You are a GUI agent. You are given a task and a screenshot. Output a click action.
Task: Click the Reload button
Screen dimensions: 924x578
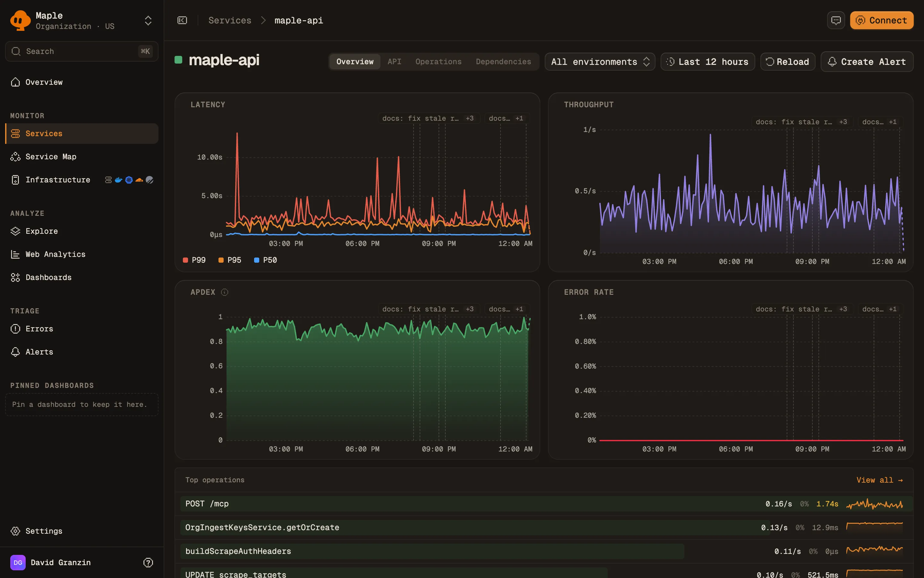point(788,62)
